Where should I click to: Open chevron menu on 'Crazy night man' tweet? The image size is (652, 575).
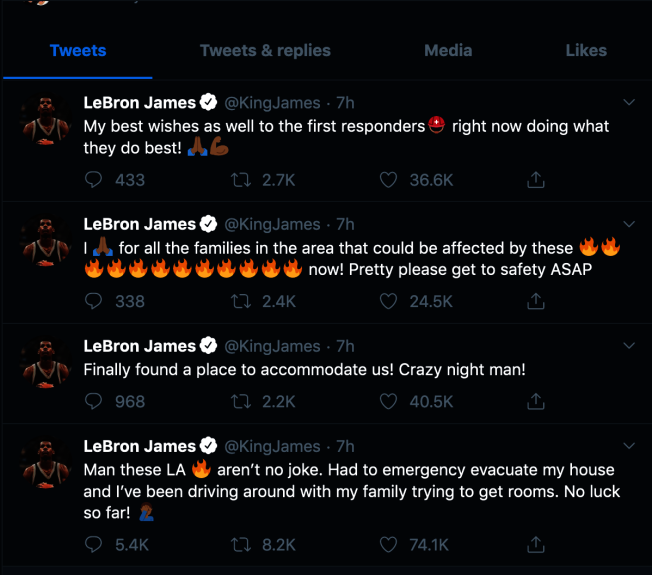pyautogui.click(x=629, y=345)
